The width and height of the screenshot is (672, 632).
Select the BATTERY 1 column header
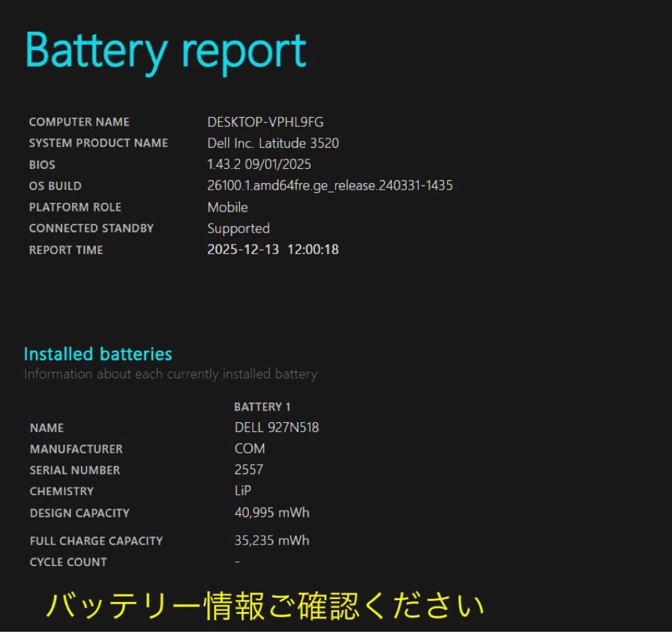click(262, 407)
